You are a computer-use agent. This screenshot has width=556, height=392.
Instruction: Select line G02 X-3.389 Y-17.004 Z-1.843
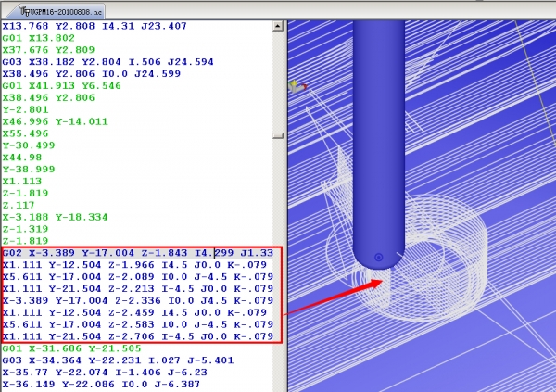[x=138, y=253]
